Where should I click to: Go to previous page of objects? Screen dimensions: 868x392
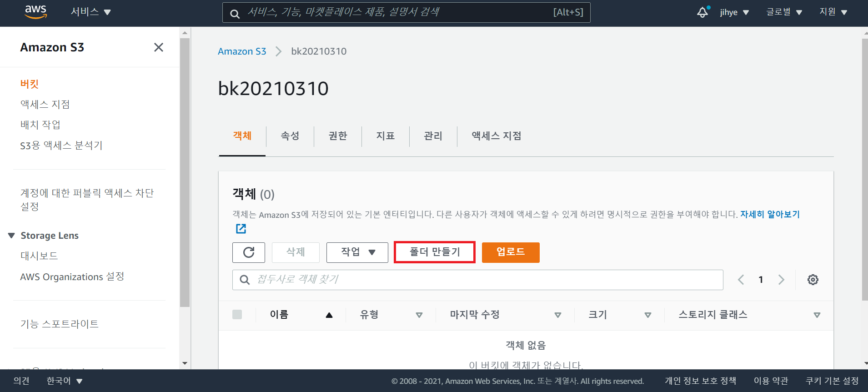pyautogui.click(x=741, y=280)
